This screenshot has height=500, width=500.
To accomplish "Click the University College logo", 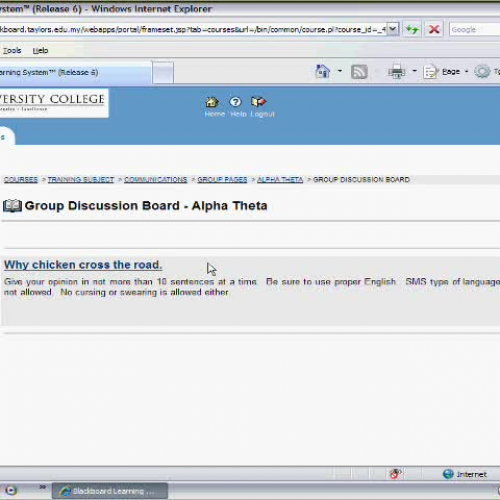I will click(x=53, y=103).
